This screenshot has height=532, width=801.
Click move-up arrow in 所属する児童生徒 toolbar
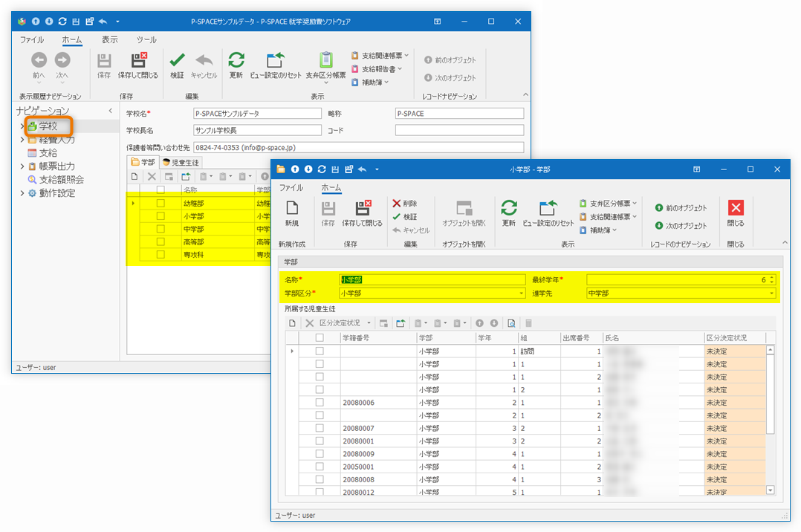[x=480, y=323]
